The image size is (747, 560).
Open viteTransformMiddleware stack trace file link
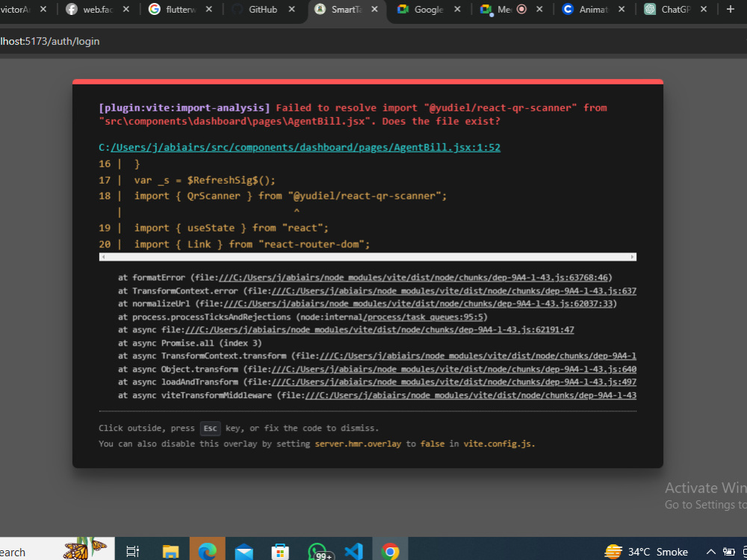[x=471, y=395]
